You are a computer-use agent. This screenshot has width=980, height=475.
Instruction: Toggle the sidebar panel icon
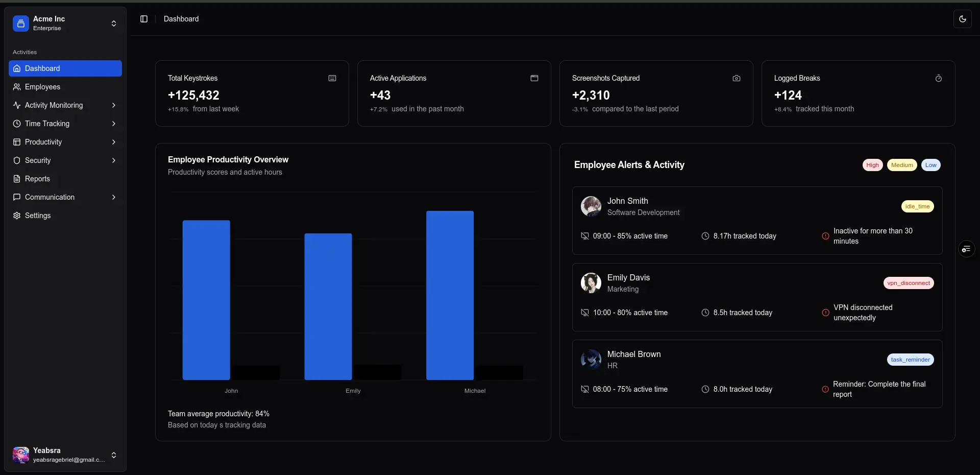(x=144, y=19)
